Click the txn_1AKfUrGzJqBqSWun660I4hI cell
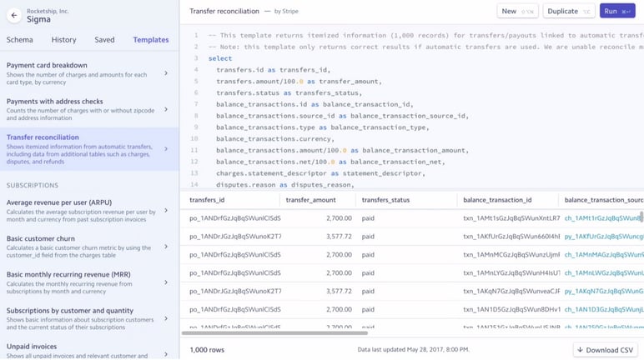Screen dimensions: 644x360 [x=511, y=237]
